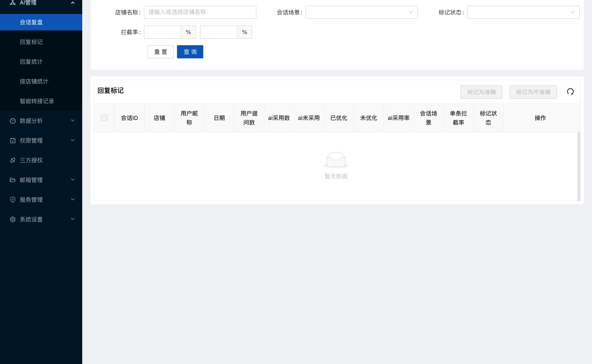Click the 操作 column header

point(540,118)
